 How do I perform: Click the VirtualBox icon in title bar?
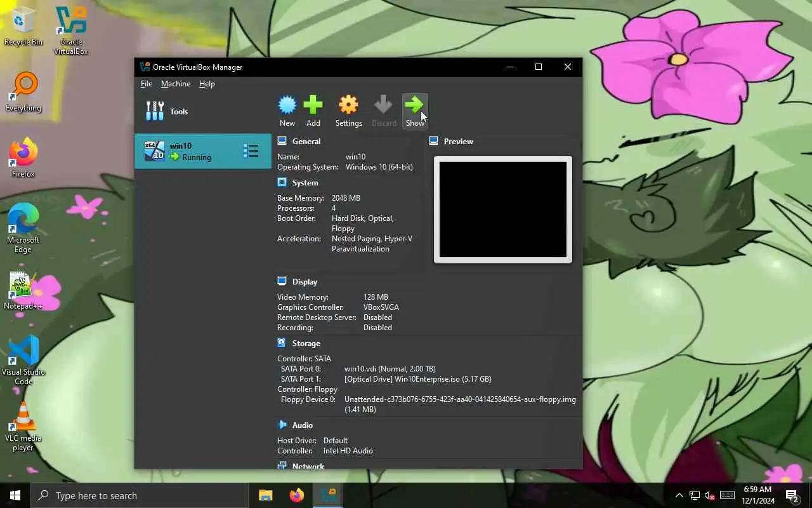point(145,67)
